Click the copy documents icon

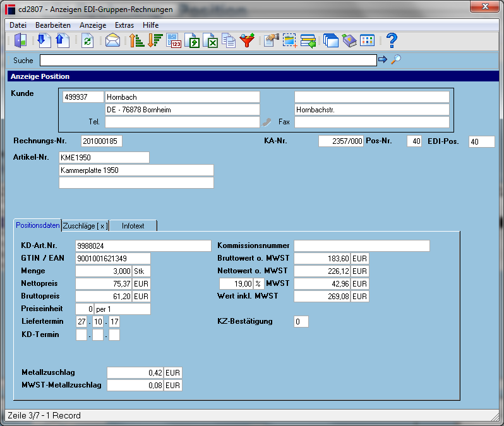click(229, 41)
